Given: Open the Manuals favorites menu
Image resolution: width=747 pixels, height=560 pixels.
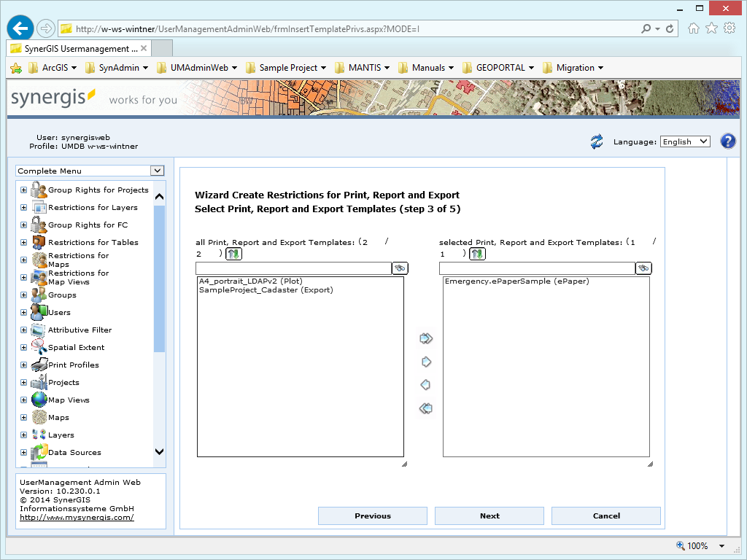Looking at the screenshot, I should 426,67.
